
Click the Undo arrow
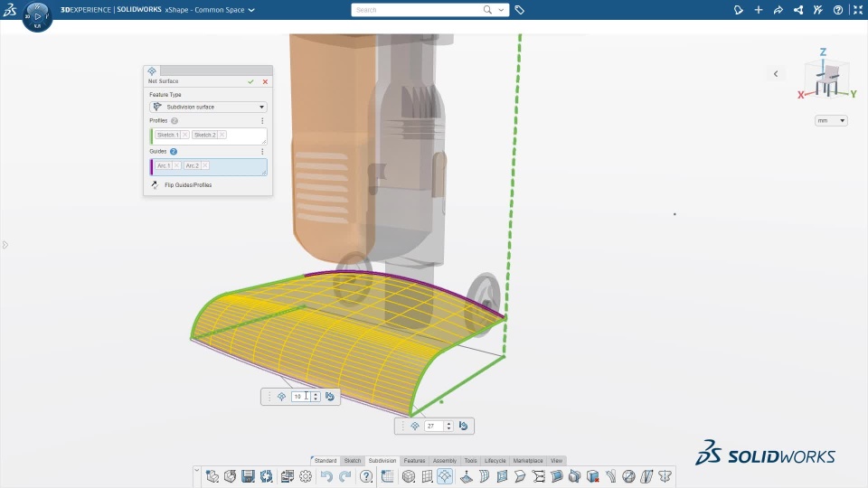326,476
